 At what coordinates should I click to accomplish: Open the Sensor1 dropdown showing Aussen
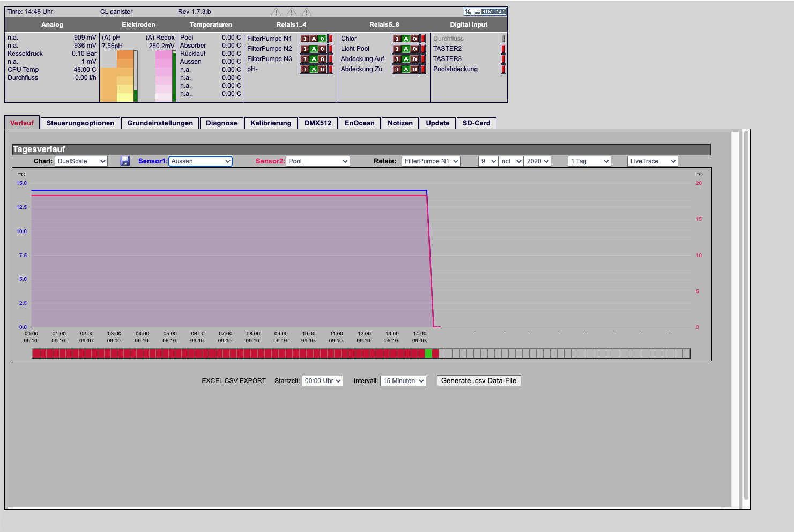pyautogui.click(x=201, y=161)
